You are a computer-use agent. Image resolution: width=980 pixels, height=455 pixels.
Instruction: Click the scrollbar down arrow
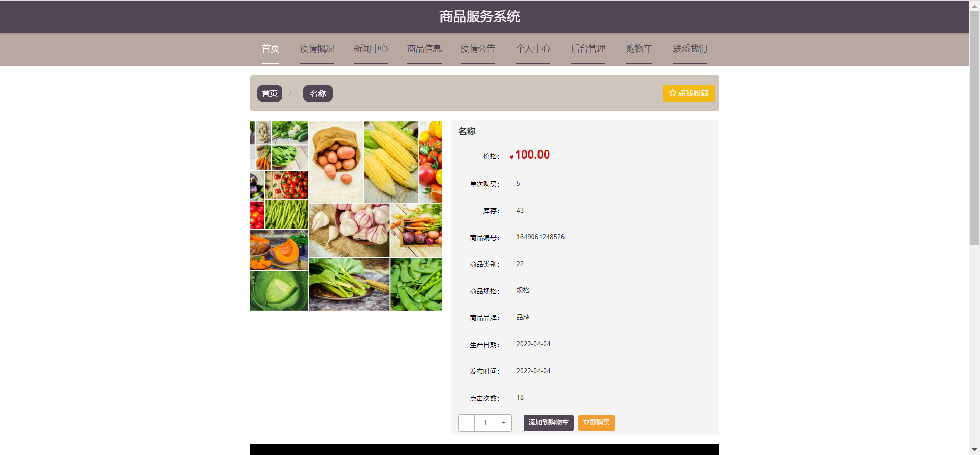click(x=974, y=450)
